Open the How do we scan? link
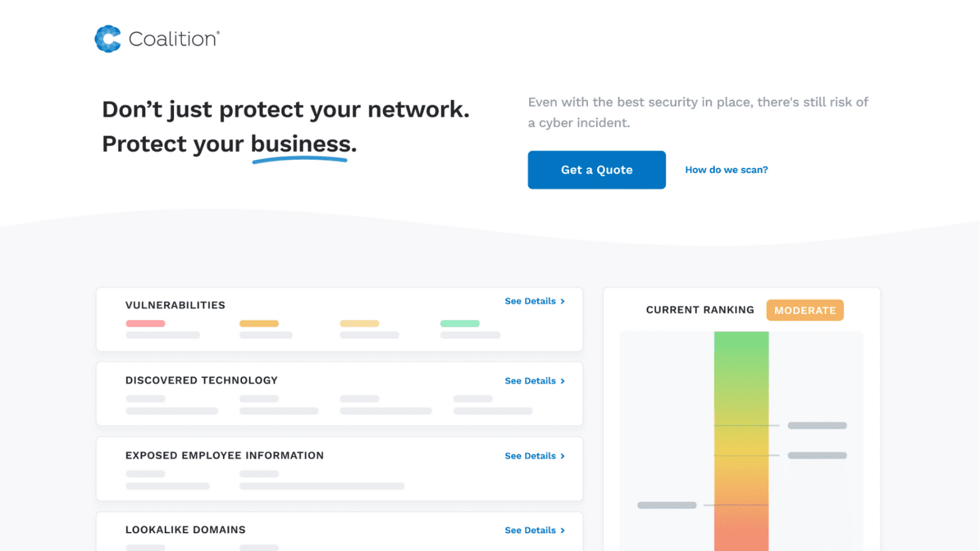Image resolution: width=980 pixels, height=551 pixels. pos(726,170)
